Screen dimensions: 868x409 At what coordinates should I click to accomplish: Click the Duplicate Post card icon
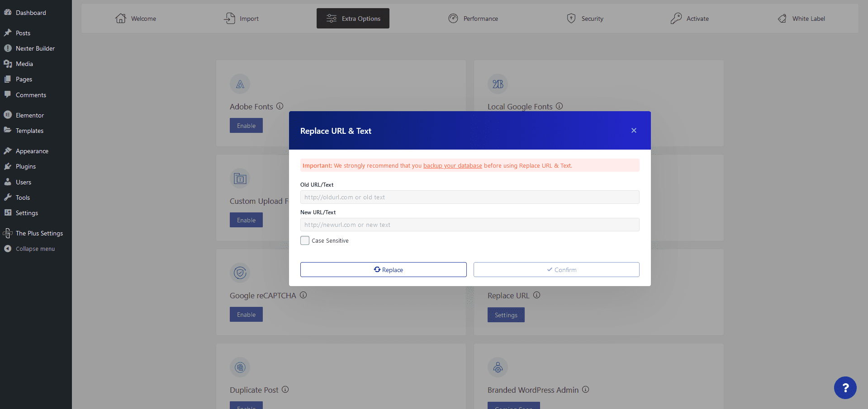point(240,367)
